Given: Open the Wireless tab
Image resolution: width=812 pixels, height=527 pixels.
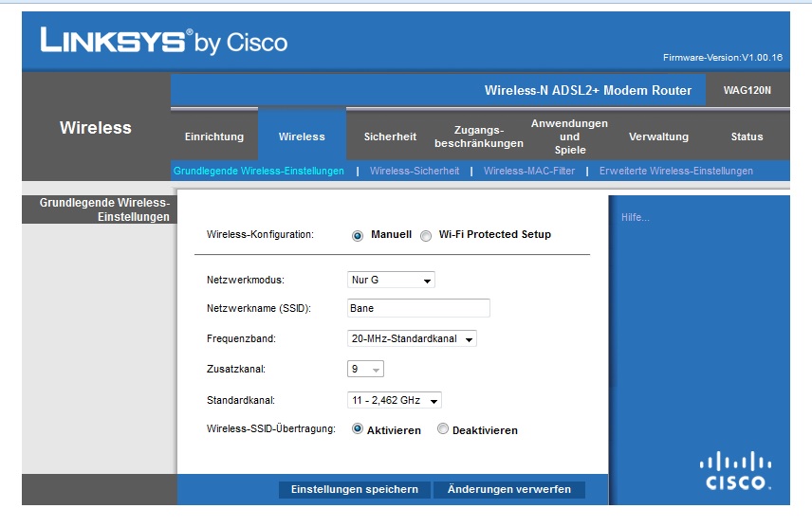Looking at the screenshot, I should [x=302, y=136].
